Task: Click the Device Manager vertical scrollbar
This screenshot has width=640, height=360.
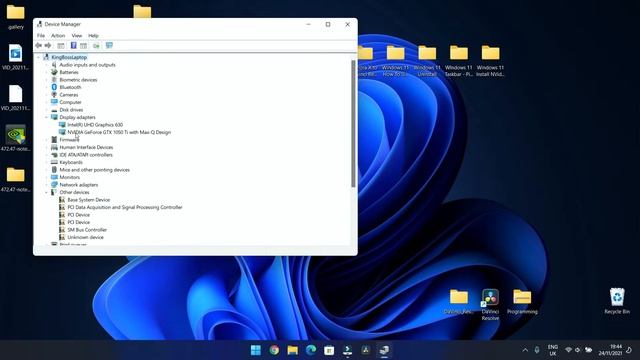Action: (353, 123)
